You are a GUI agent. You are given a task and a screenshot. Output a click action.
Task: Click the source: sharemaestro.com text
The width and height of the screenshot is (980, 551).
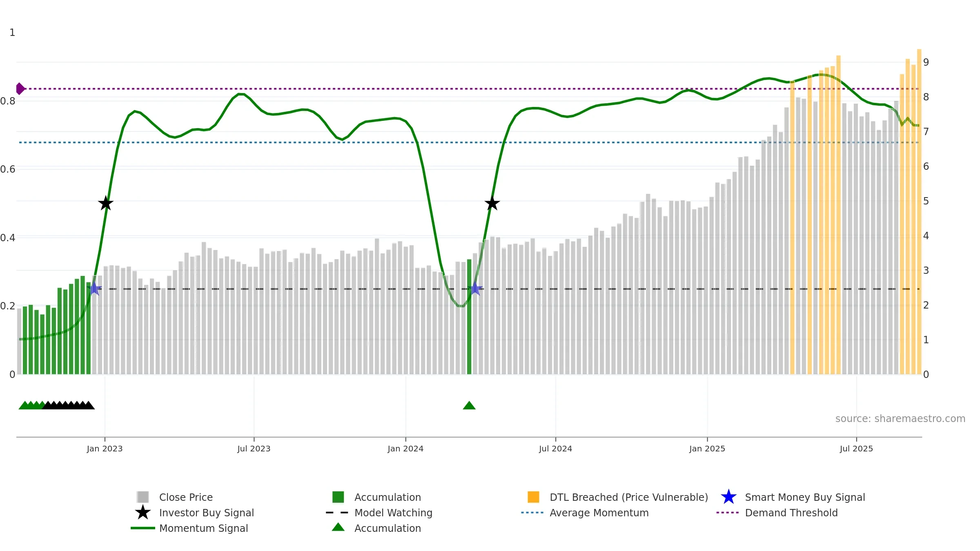click(900, 419)
